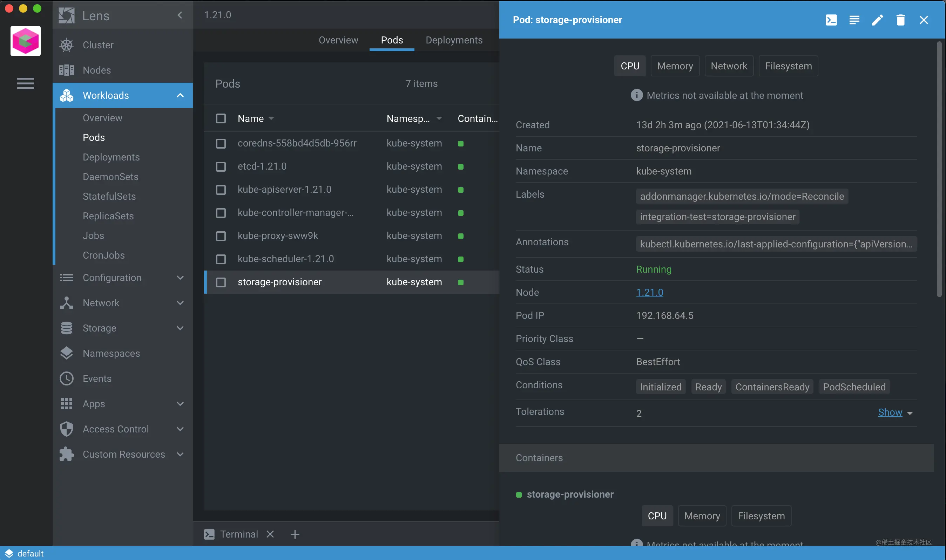Select container Filesystem metrics tab
Image resolution: width=946 pixels, height=560 pixels.
coord(761,516)
